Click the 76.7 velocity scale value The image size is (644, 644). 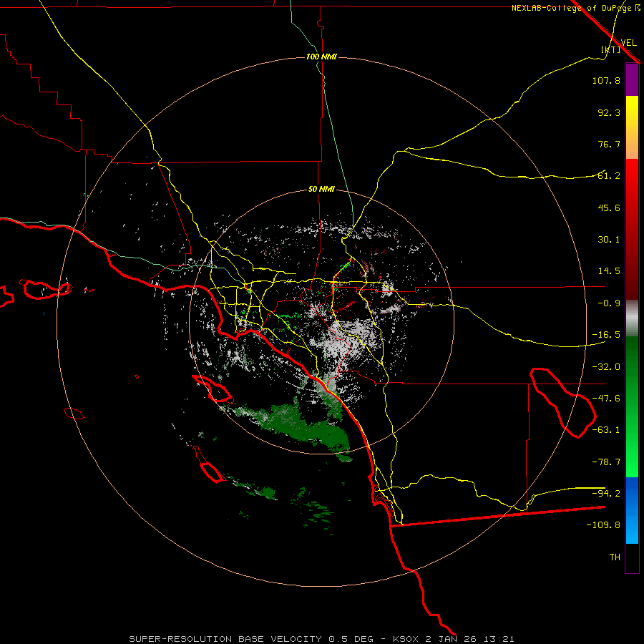pyautogui.click(x=609, y=144)
